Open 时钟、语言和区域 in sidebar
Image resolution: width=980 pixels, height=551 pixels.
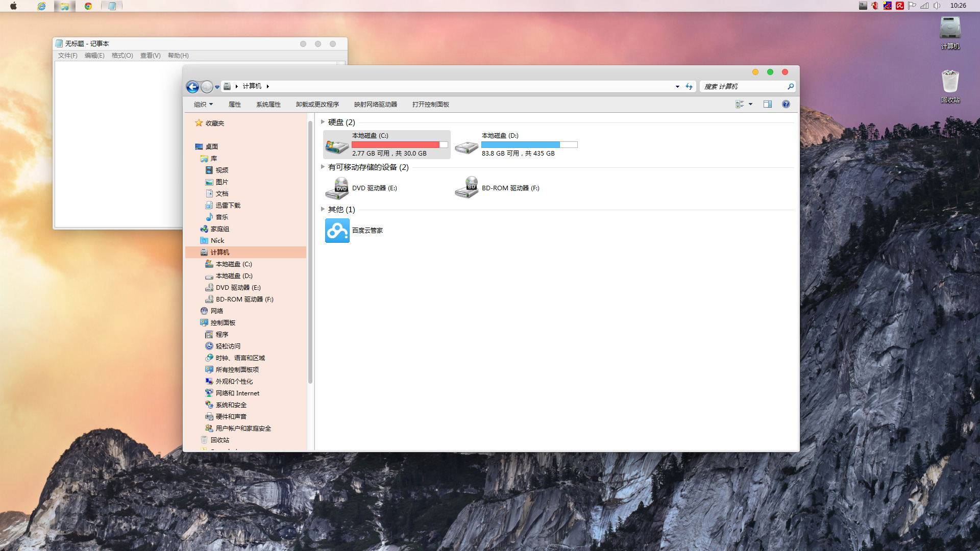point(235,358)
